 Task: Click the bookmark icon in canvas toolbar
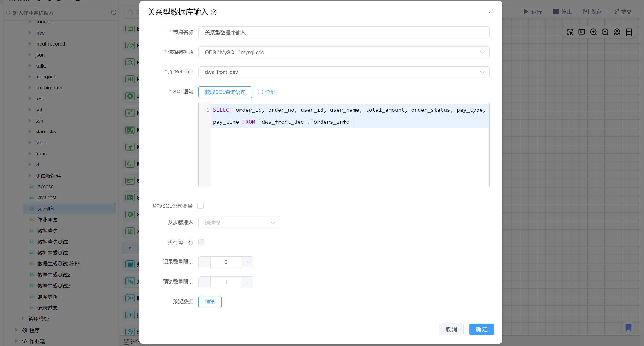click(x=629, y=32)
